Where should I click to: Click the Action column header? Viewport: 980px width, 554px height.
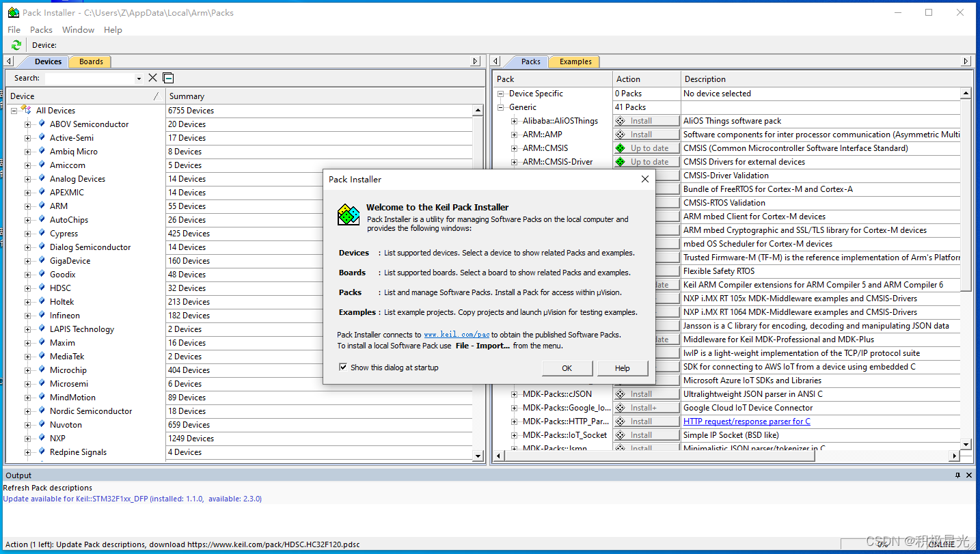point(646,79)
